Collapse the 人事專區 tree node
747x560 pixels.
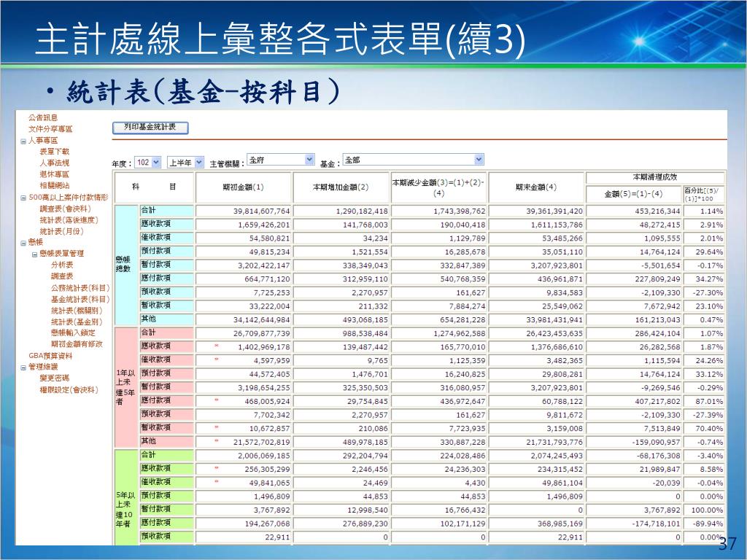23,141
